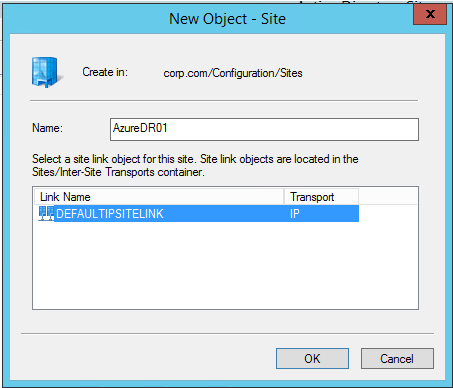453x388 pixels.
Task: Click the Name: label
Action: (x=47, y=128)
